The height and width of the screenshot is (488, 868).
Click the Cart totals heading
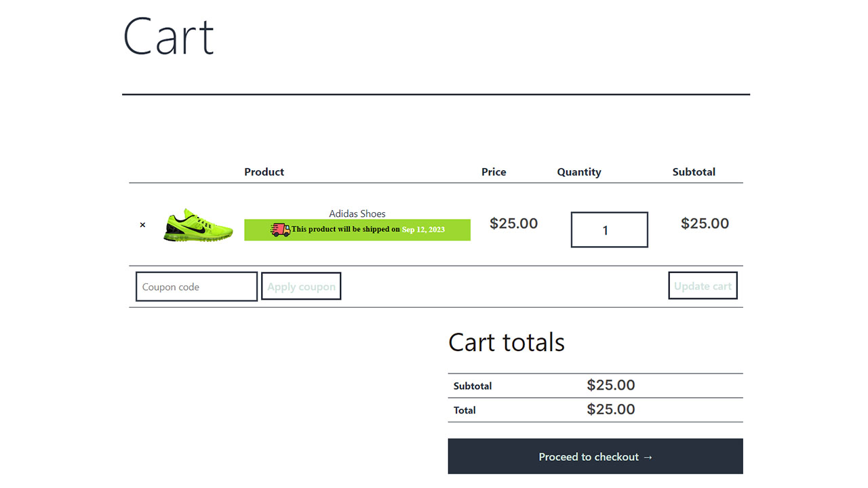click(x=506, y=342)
